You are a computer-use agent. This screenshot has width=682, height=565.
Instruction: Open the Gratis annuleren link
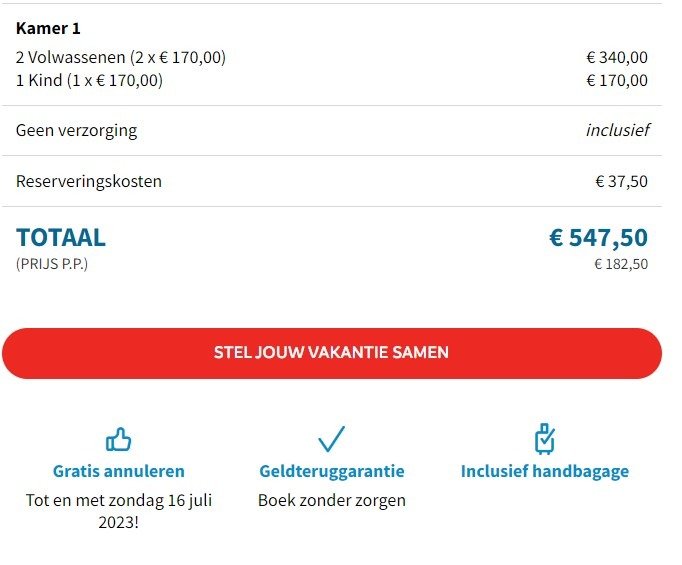pos(118,471)
